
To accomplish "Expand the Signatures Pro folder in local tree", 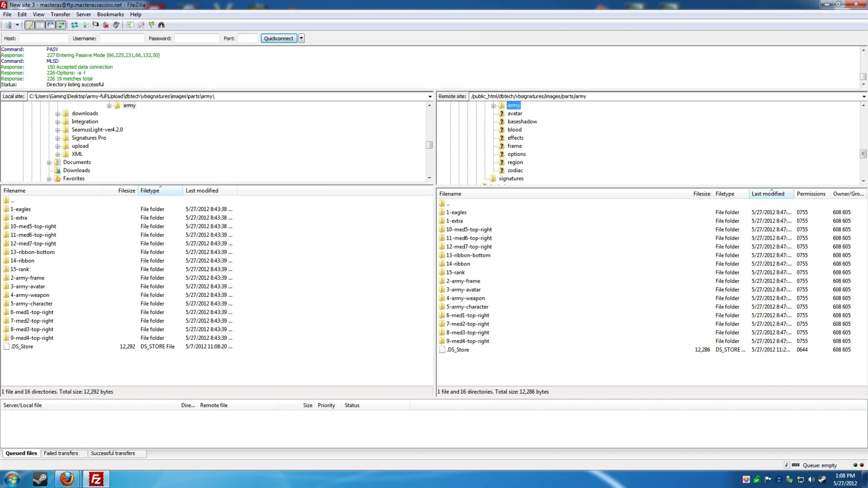I will 58,138.
